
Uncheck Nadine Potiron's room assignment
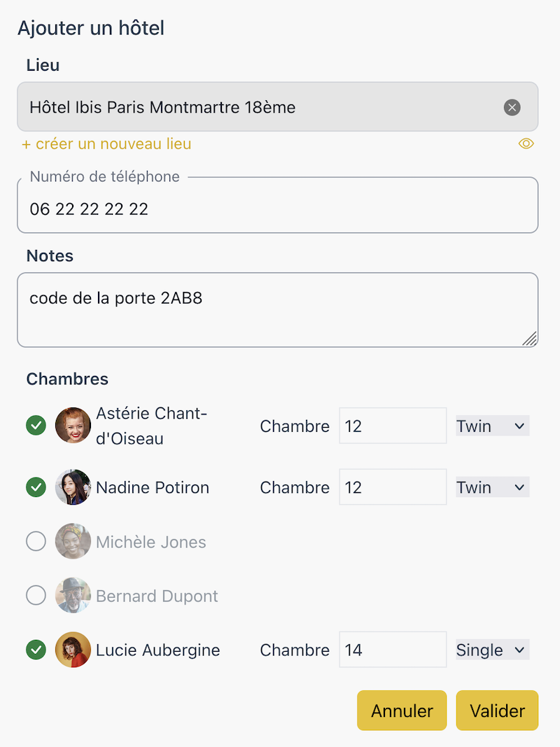[36, 487]
